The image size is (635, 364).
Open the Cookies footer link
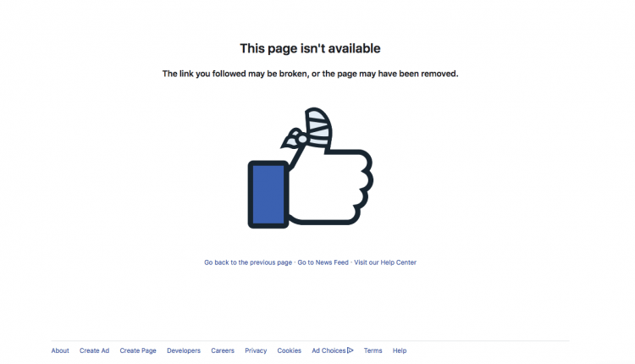tap(290, 350)
